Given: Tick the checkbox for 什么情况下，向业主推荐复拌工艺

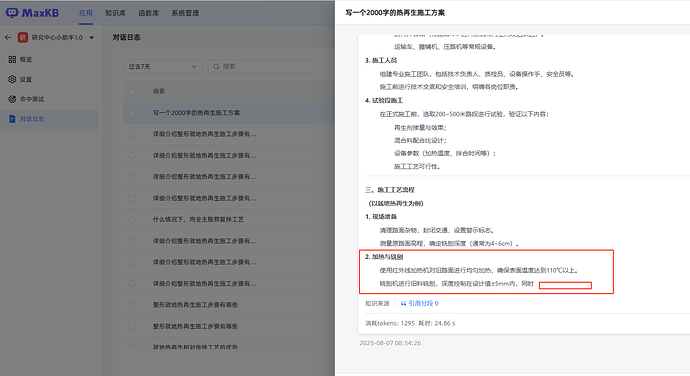Looking at the screenshot, I should coord(132,219).
